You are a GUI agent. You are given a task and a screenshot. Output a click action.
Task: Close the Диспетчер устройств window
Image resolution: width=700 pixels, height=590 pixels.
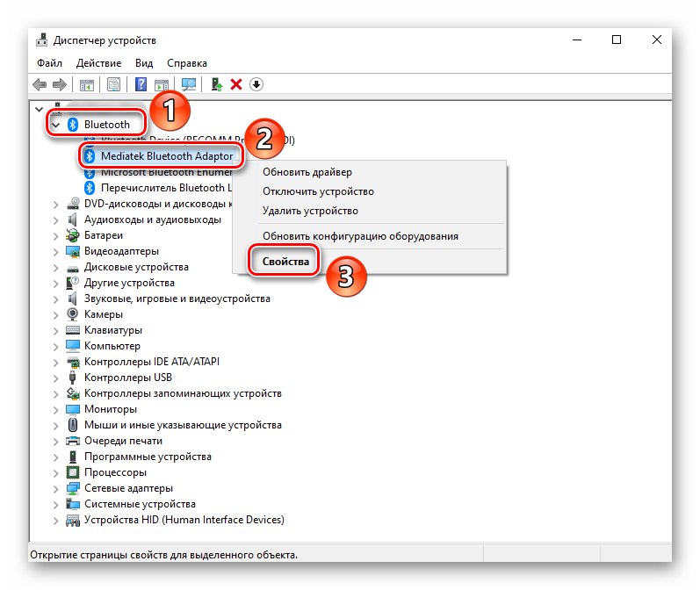657,40
